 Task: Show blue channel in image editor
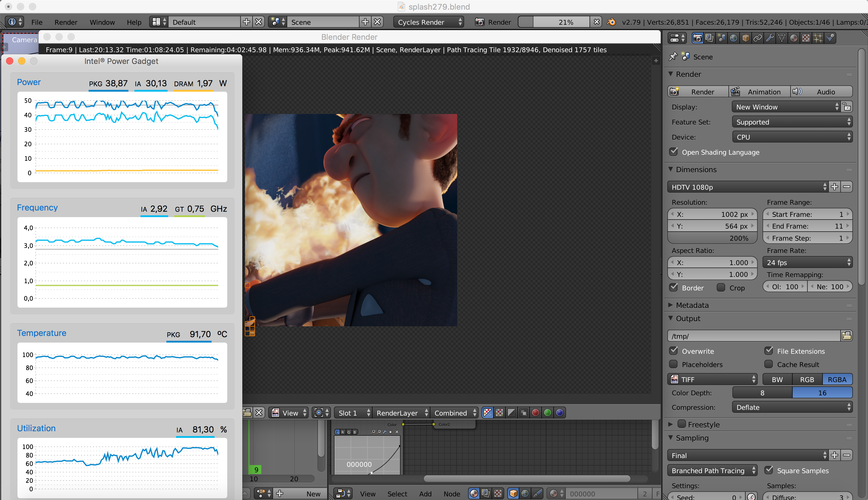pyautogui.click(x=559, y=413)
